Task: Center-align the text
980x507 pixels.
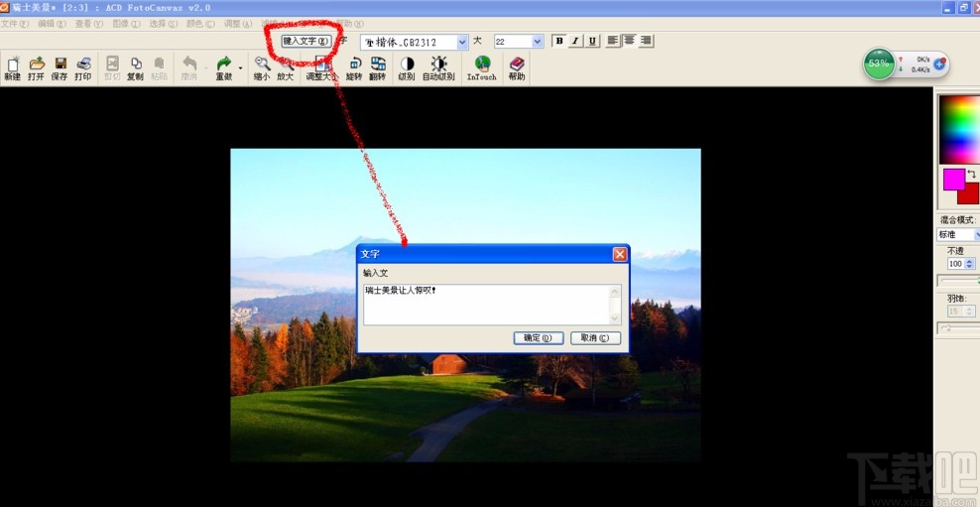Action: point(630,41)
